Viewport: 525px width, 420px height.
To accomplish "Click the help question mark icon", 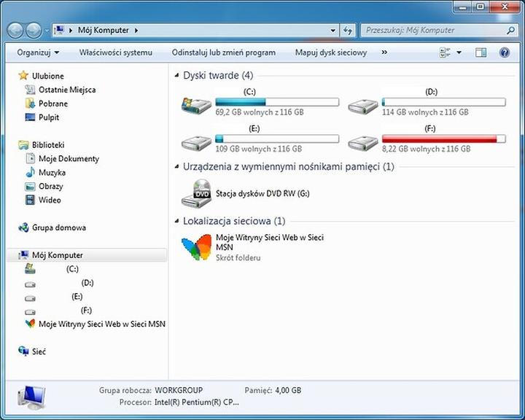I will (504, 52).
